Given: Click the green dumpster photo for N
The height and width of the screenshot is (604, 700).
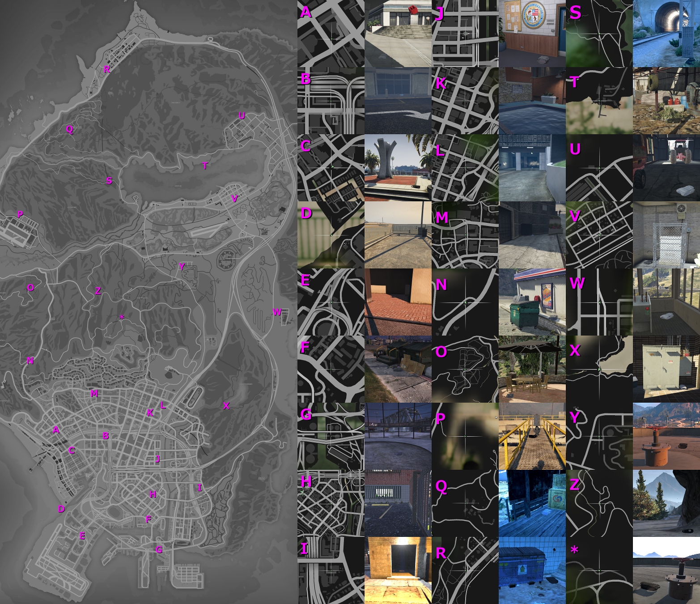Looking at the screenshot, I should tap(532, 302).
